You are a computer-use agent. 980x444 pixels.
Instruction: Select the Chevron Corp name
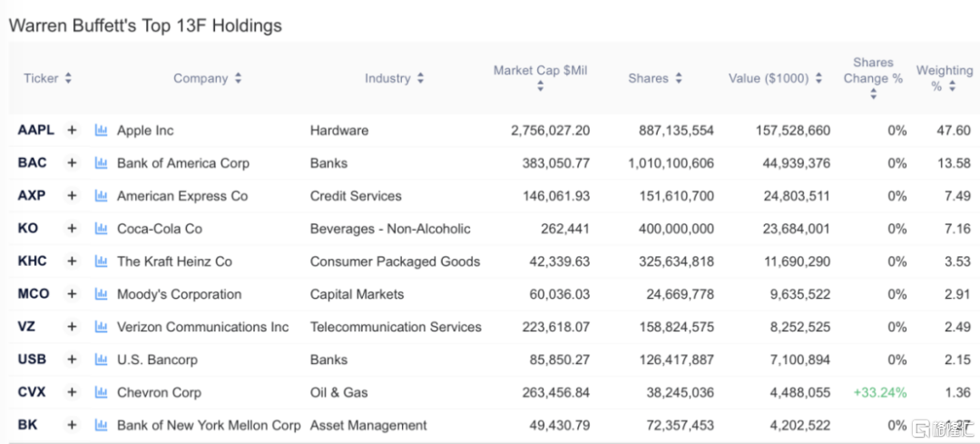(x=159, y=393)
